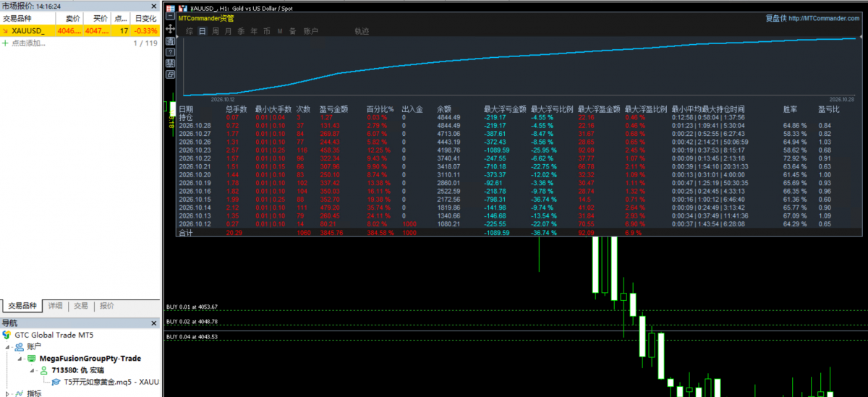The width and height of the screenshot is (868, 397).
Task: Click the 胜率 win rate column header
Action: coord(791,109)
